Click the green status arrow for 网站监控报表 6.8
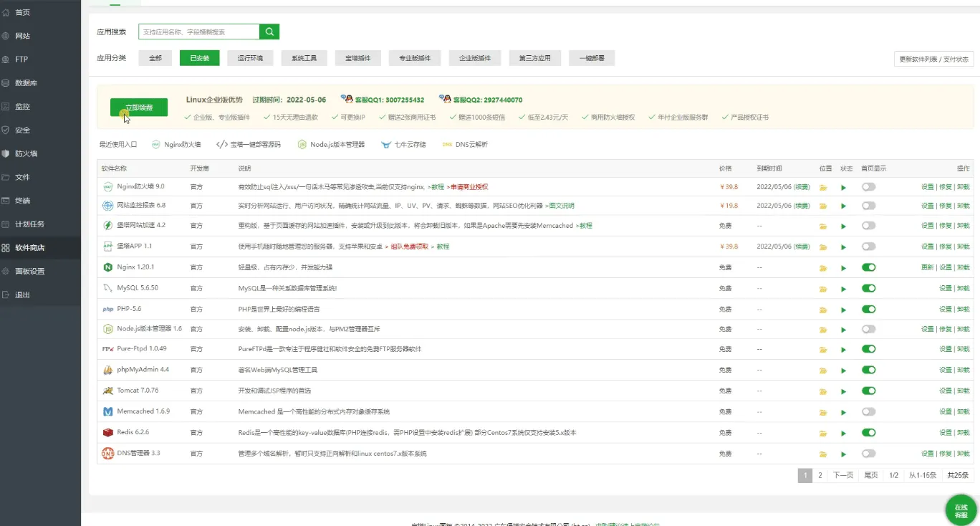The height and width of the screenshot is (526, 980). pyautogui.click(x=844, y=206)
